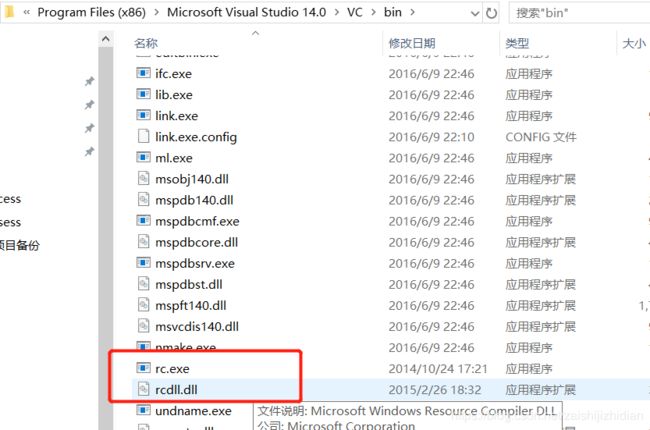
Task: Click the navigation pane scrollbar track
Action: pos(106,238)
